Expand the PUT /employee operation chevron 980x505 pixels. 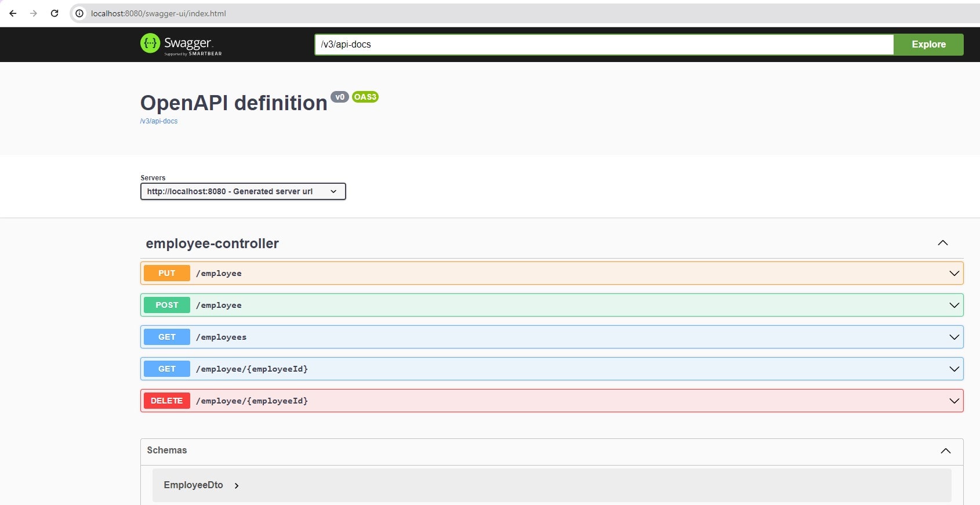[x=954, y=273]
